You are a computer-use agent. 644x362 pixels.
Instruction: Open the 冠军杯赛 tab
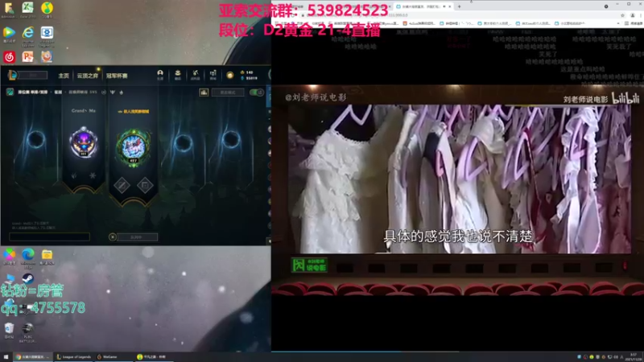tap(117, 76)
